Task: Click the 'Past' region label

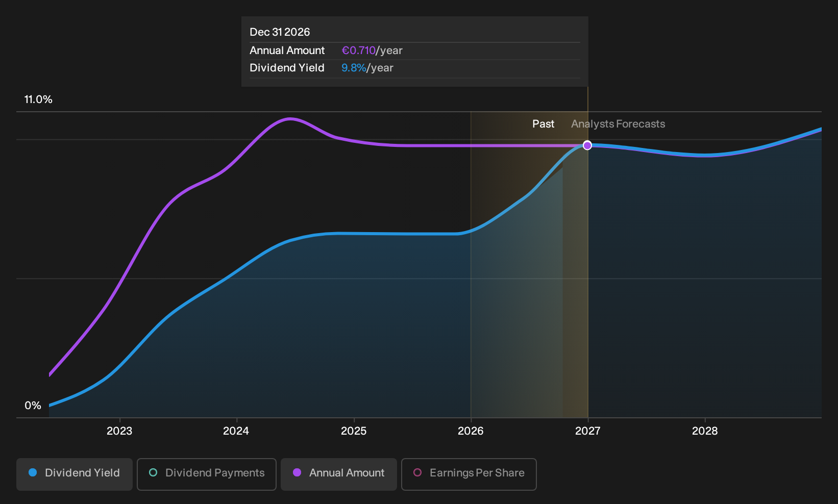Action: tap(543, 124)
